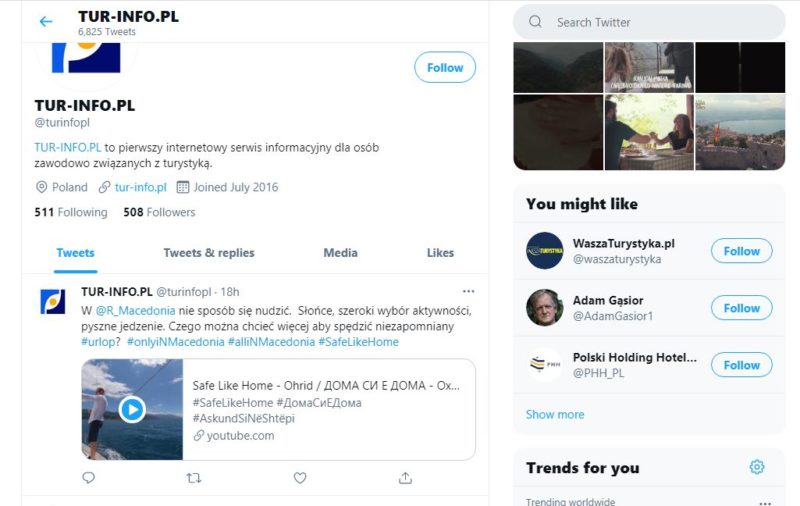Open the Likes tab
Viewport: 800px width, 506px height.
coord(440,253)
